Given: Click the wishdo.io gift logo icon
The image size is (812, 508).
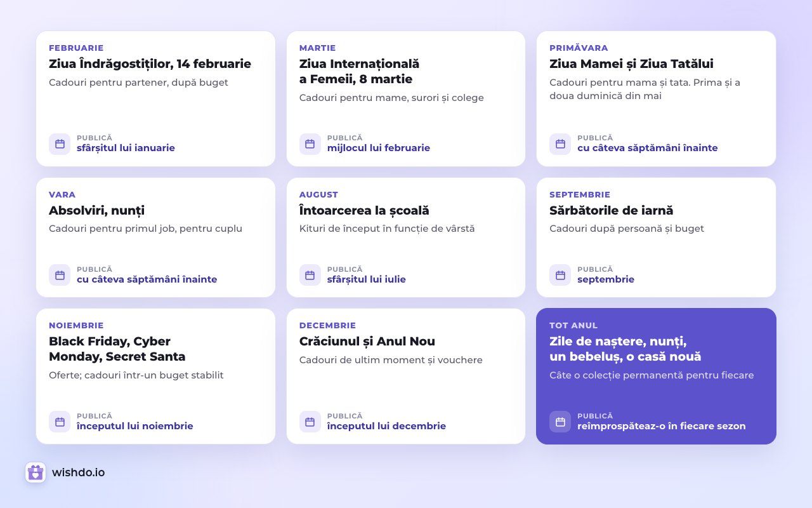Looking at the screenshot, I should 36,472.
